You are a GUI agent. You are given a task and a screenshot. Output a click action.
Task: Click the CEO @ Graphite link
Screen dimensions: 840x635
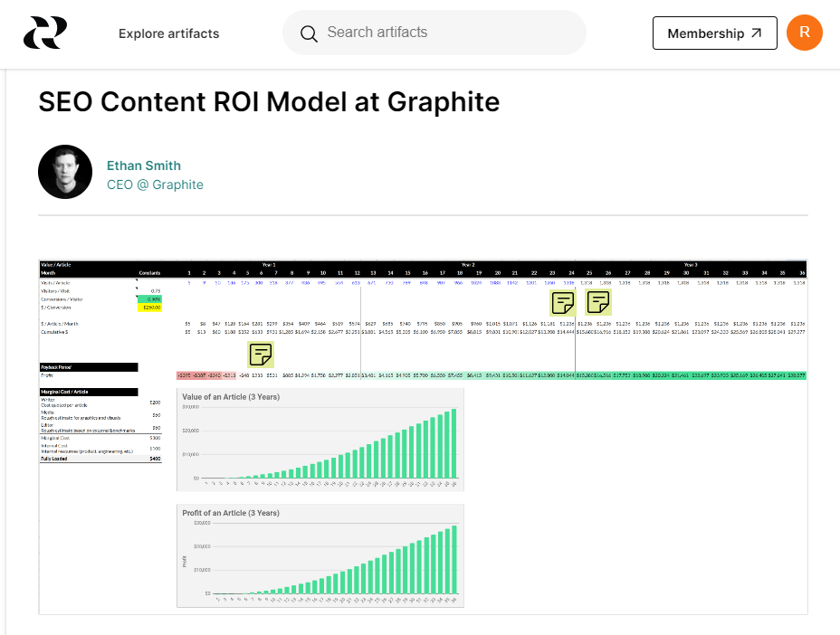tap(155, 185)
